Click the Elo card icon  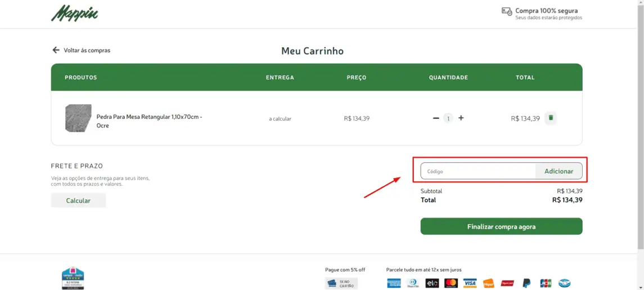432,283
